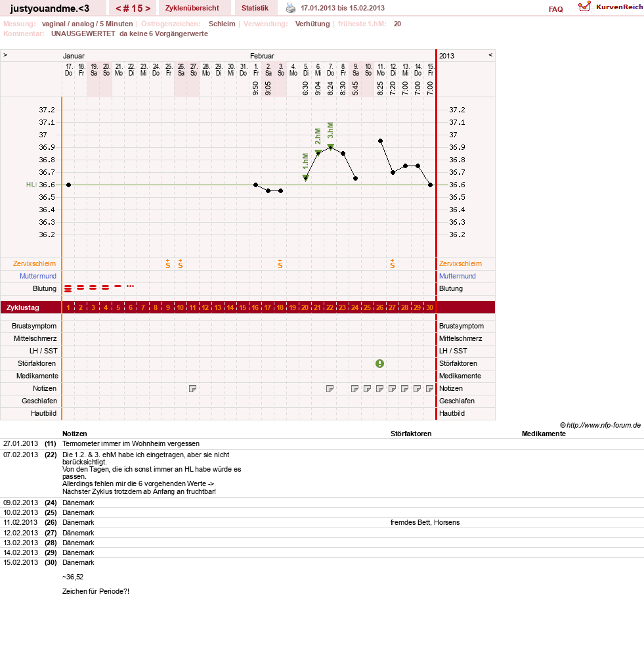
Task: Click the Zervixschleim label on the right
Action: click(x=460, y=263)
